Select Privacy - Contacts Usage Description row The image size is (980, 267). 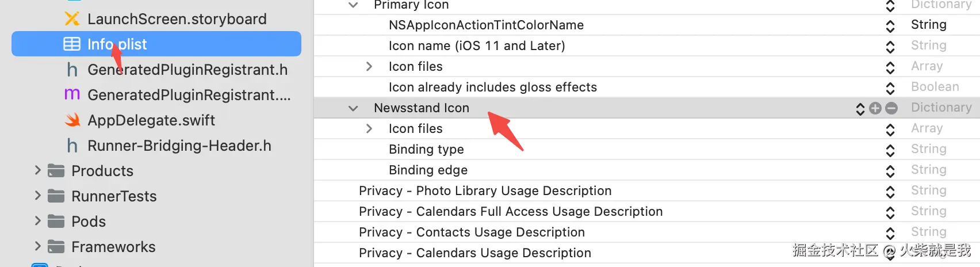[472, 232]
